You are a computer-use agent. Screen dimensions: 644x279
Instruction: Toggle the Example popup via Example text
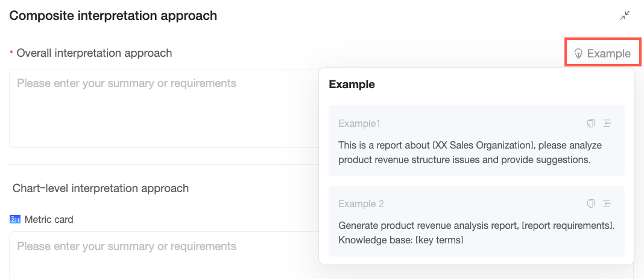(608, 54)
